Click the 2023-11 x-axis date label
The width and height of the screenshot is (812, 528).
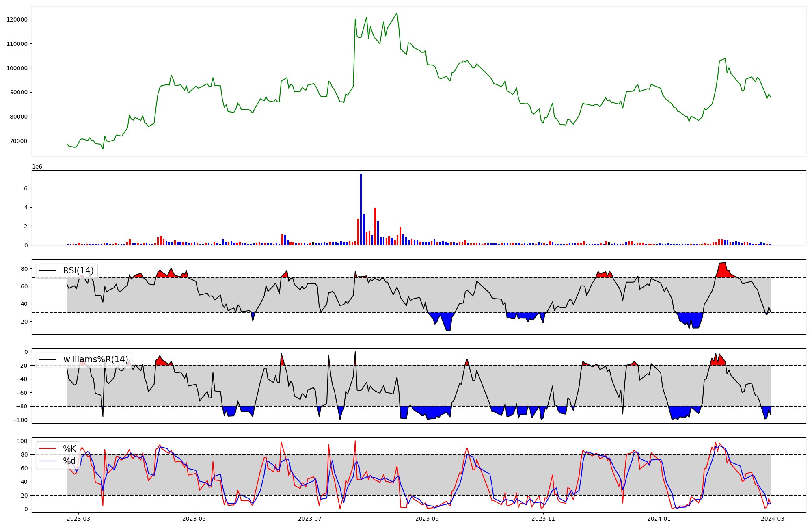[543, 519]
